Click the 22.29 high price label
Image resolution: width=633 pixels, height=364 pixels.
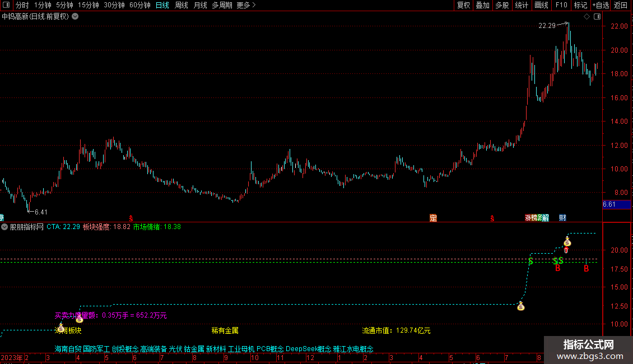[547, 25]
